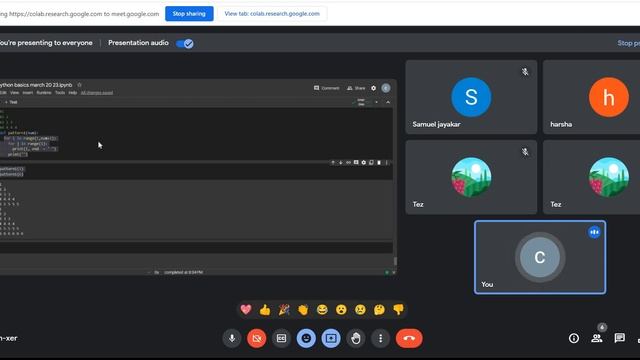Move cell down in cell toolbar
Viewport: 640px width, 360px height.
coord(340,163)
